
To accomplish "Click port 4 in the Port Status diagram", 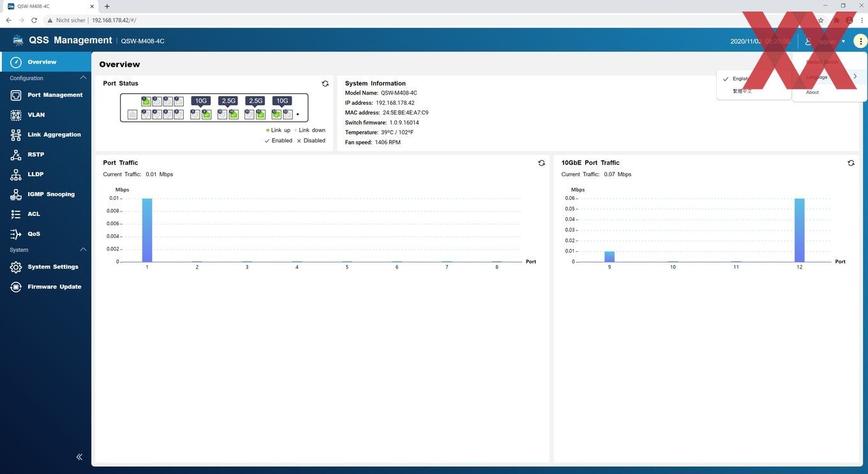I will (x=157, y=114).
